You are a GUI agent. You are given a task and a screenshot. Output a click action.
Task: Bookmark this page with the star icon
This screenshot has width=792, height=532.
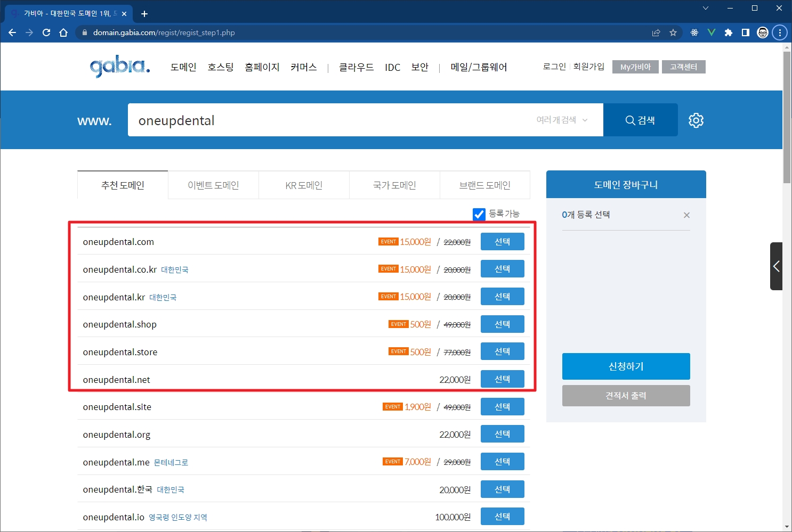coord(673,32)
